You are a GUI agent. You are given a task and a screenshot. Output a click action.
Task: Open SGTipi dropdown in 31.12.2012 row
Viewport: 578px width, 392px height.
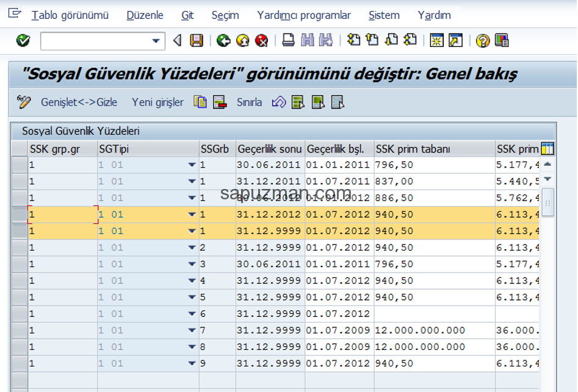(x=192, y=215)
